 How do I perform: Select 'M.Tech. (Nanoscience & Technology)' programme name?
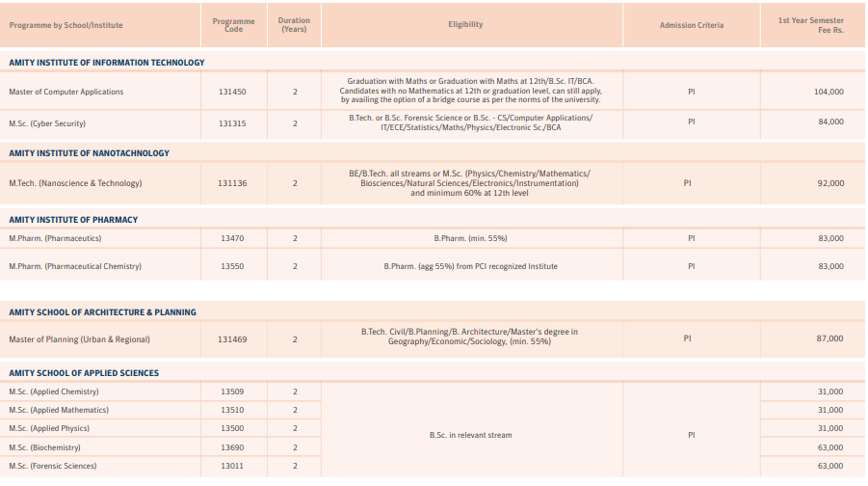pos(75,183)
